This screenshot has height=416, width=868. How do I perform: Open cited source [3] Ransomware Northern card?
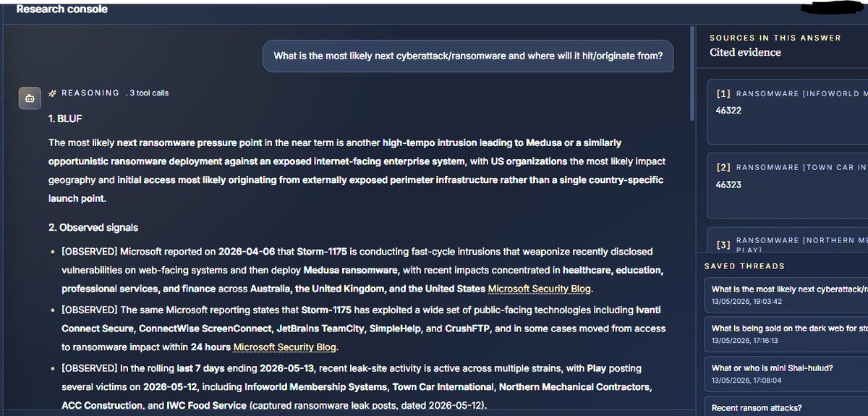click(x=788, y=241)
